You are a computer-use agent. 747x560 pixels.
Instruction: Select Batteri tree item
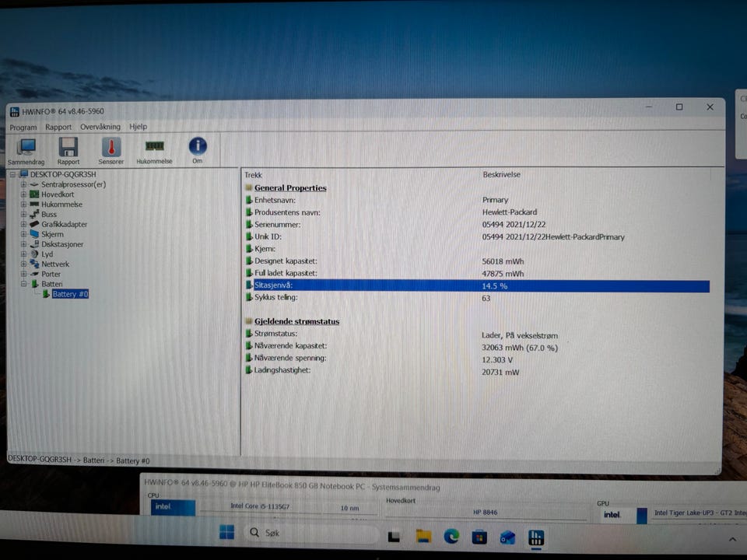(x=52, y=284)
